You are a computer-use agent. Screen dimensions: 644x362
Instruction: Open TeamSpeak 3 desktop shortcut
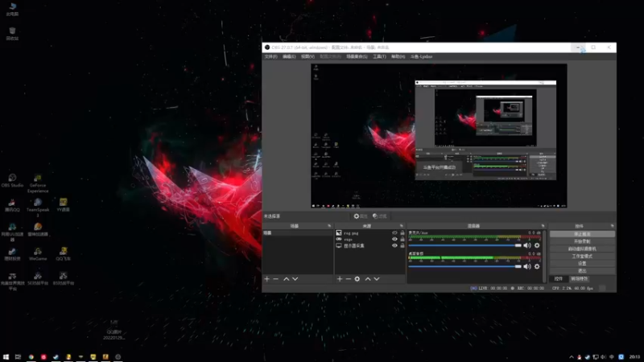38,208
